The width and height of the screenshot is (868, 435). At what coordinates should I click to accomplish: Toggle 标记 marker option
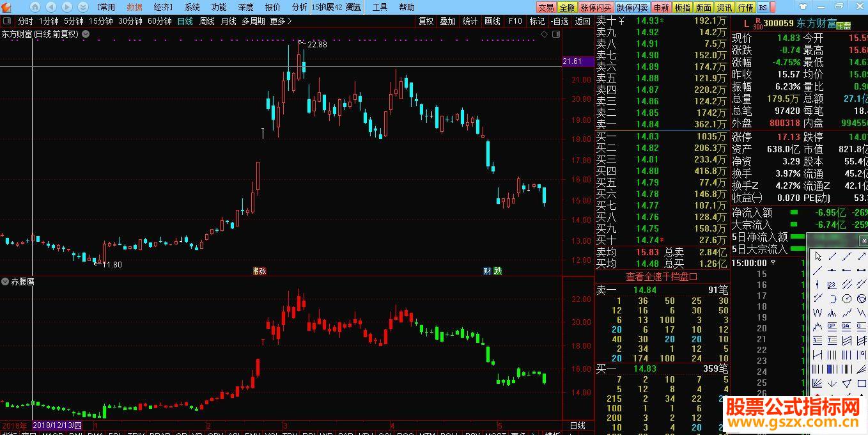(x=538, y=21)
